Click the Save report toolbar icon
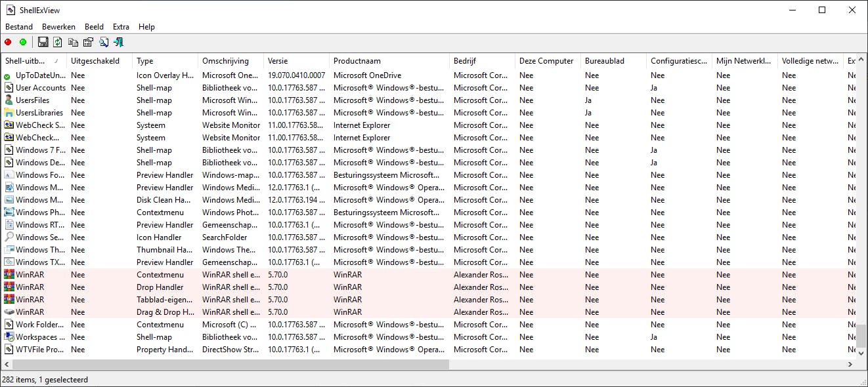The width and height of the screenshot is (868, 387). 41,41
